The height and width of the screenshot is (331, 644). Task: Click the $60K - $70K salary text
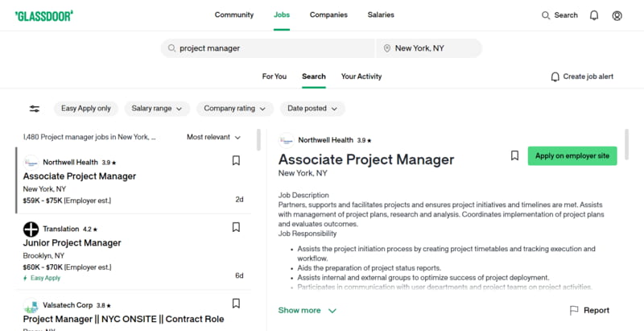pos(43,267)
